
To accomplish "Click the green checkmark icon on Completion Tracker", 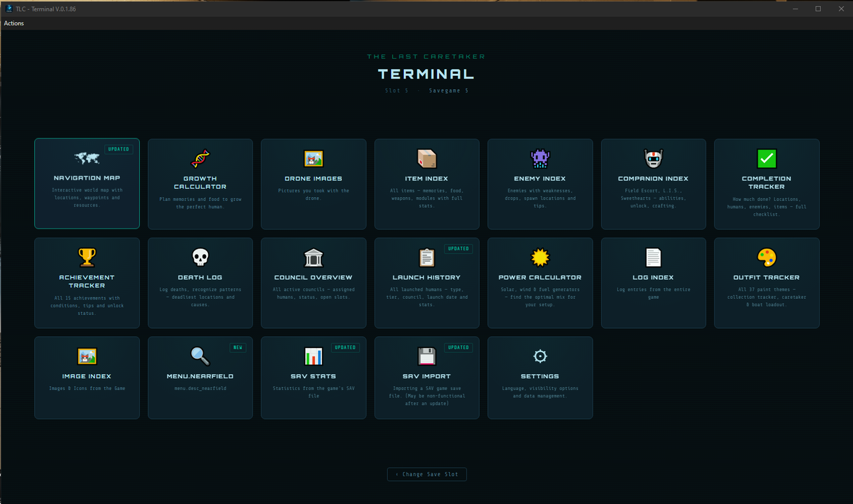I will [x=766, y=158].
